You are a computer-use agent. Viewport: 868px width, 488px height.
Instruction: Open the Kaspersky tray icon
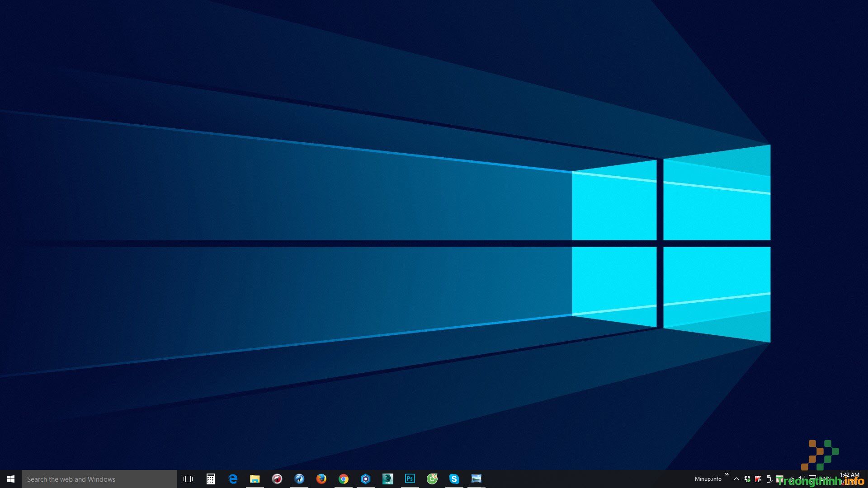(x=758, y=479)
